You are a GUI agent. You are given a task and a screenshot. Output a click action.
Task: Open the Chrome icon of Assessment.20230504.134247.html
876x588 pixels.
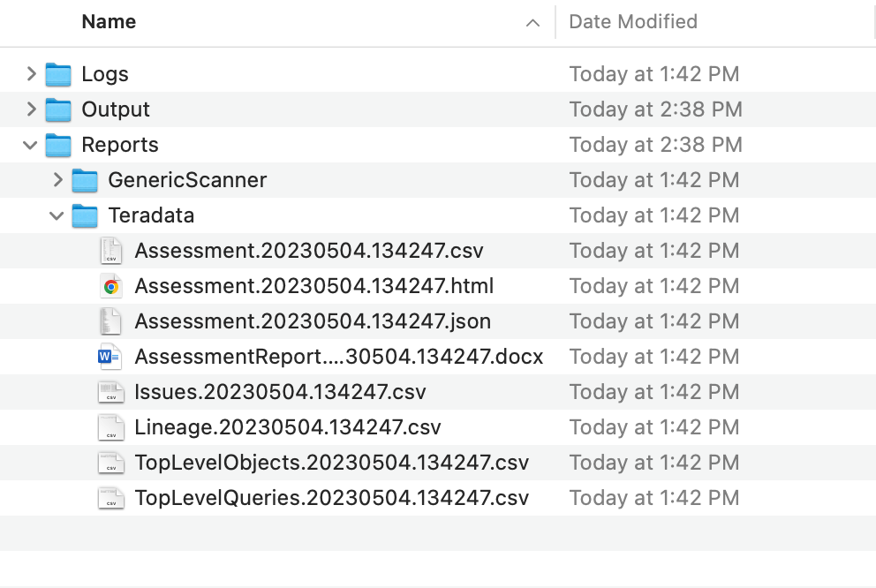(x=110, y=286)
